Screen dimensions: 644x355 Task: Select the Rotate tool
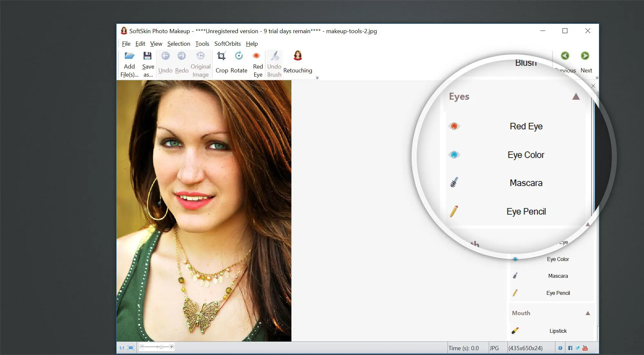pos(239,61)
